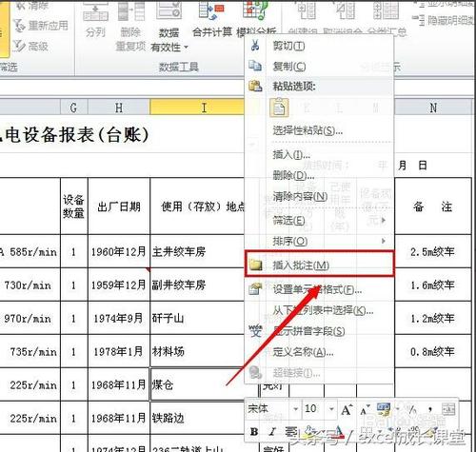Click the 分类汇总 subtotal icon in ribbon
This screenshot has height=452, width=476.
pos(386,10)
